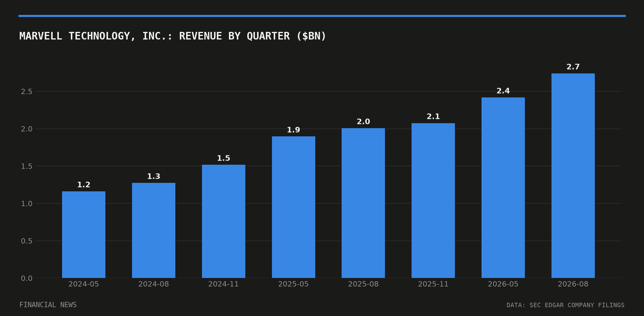Click the 2025-08 x-axis label

click(363, 284)
